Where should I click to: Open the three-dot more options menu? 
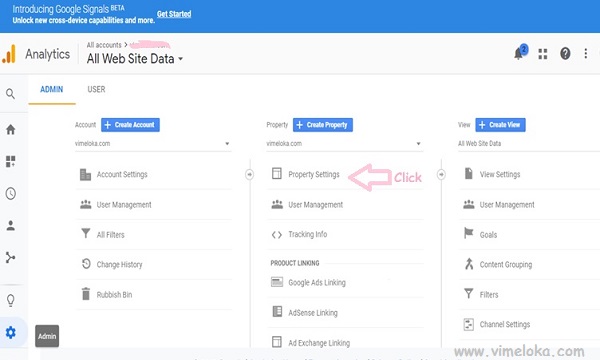[x=585, y=54]
